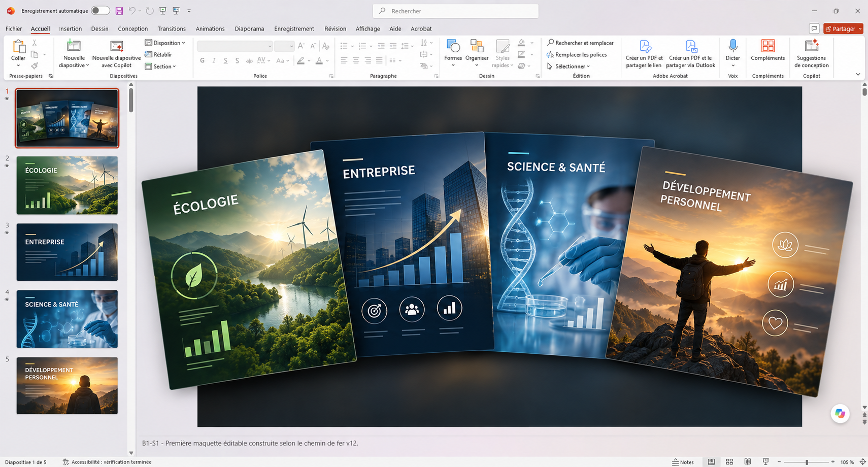Screen dimensions: 868x467
Task: Expand the Sélectionner dropdown
Action: [569, 66]
